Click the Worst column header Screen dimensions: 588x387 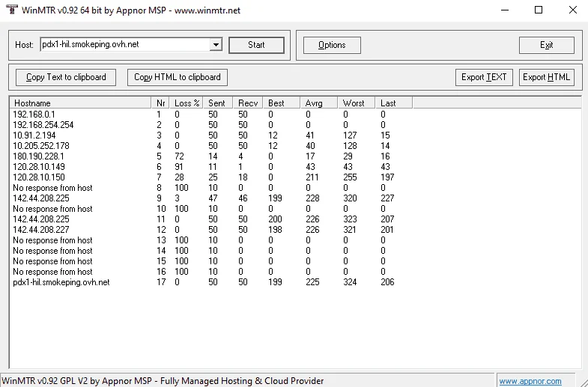pyautogui.click(x=357, y=103)
